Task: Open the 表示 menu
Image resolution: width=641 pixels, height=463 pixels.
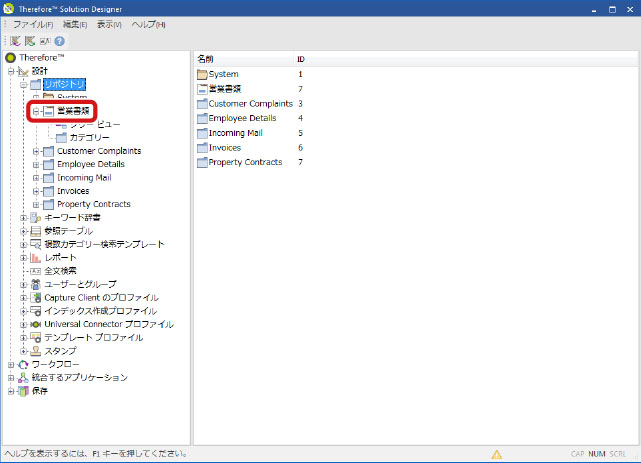Action: pyautogui.click(x=109, y=24)
